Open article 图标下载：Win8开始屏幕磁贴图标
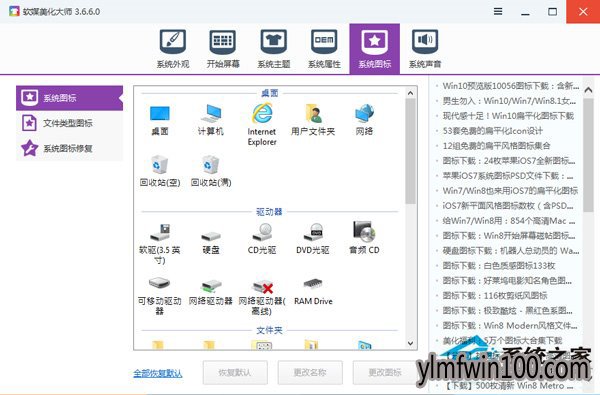 [x=509, y=236]
